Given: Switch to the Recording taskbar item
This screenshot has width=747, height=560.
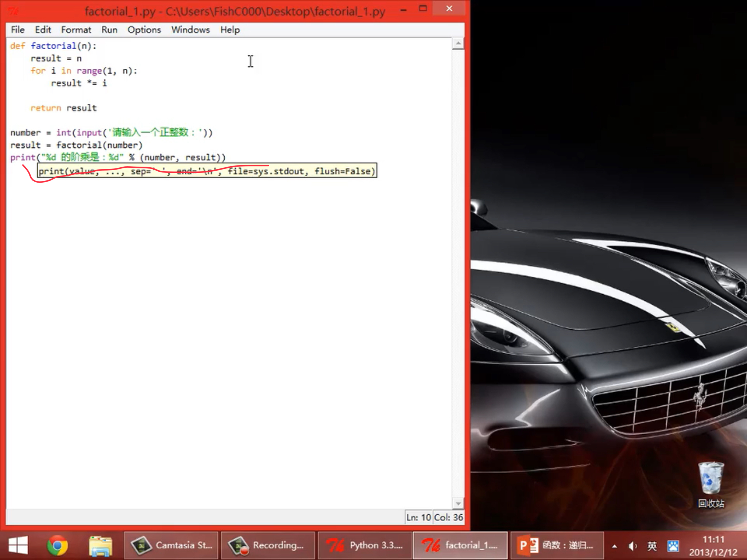Looking at the screenshot, I should coord(268,546).
